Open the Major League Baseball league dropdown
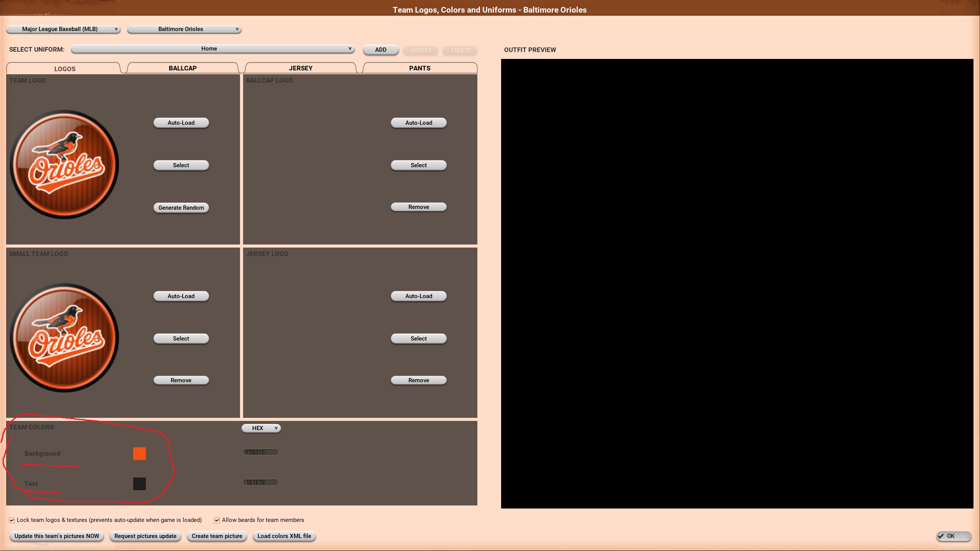 [63, 29]
